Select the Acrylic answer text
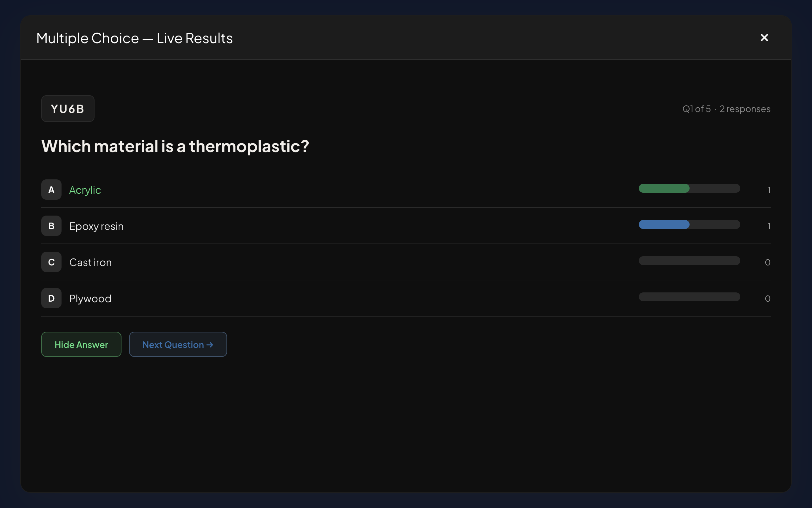This screenshot has height=508, width=812. tap(85, 190)
